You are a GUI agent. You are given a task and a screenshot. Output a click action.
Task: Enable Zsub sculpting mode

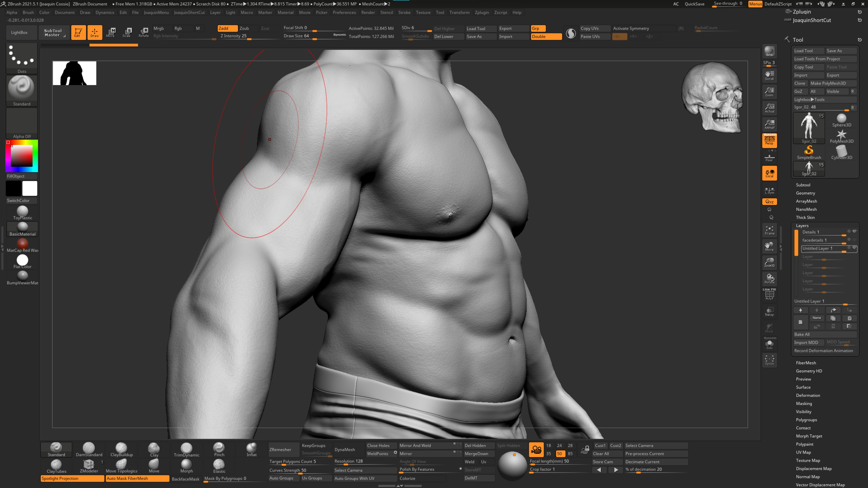coord(249,28)
